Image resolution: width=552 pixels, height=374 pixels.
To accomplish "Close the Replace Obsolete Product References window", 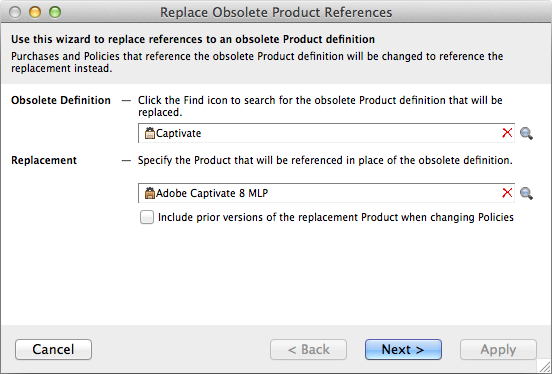I will click(x=15, y=12).
